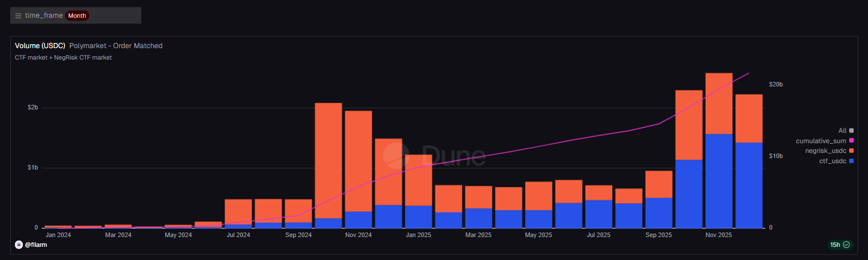
Task: Click the Jan 2024 x-axis label
Action: 58,235
